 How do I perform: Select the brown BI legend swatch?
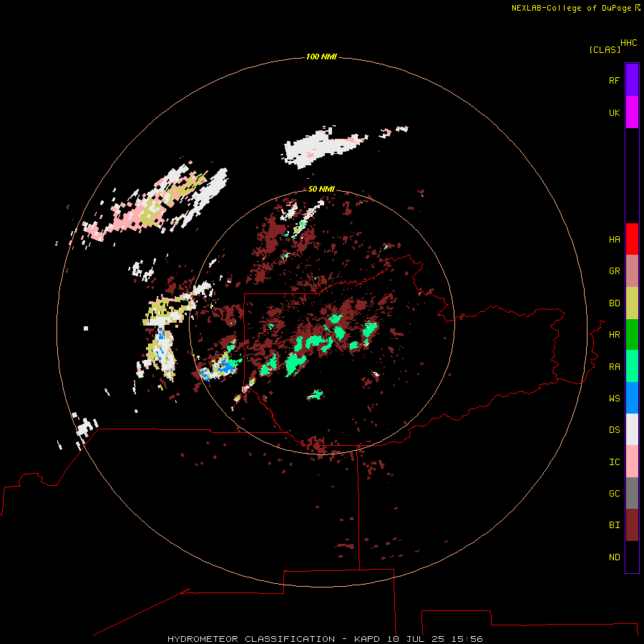point(632,525)
